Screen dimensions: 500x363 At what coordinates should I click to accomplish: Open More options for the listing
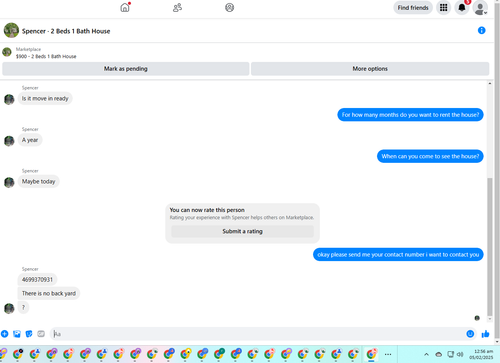370,69
